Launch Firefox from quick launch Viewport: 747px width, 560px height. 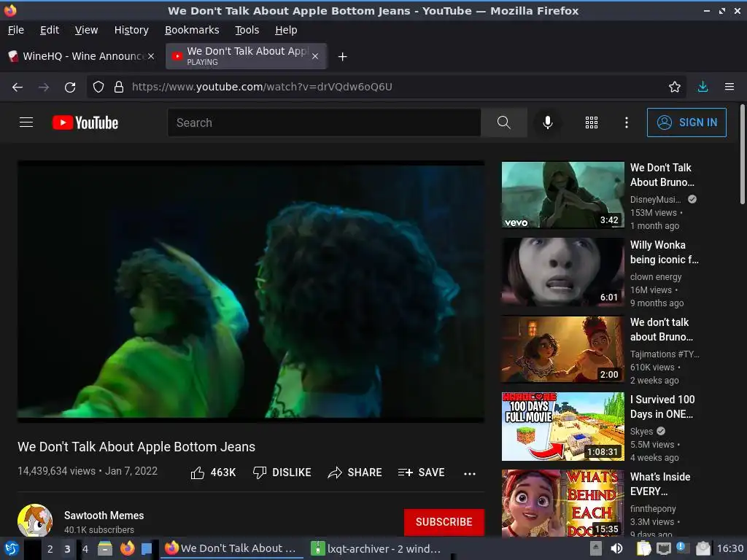point(127,548)
